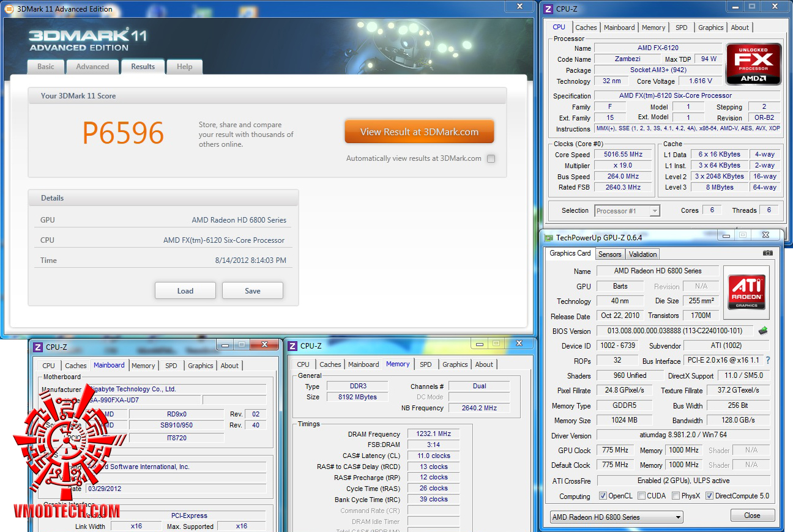Toggle the OpenCL checkbox
This screenshot has width=793, height=532.
point(603,496)
